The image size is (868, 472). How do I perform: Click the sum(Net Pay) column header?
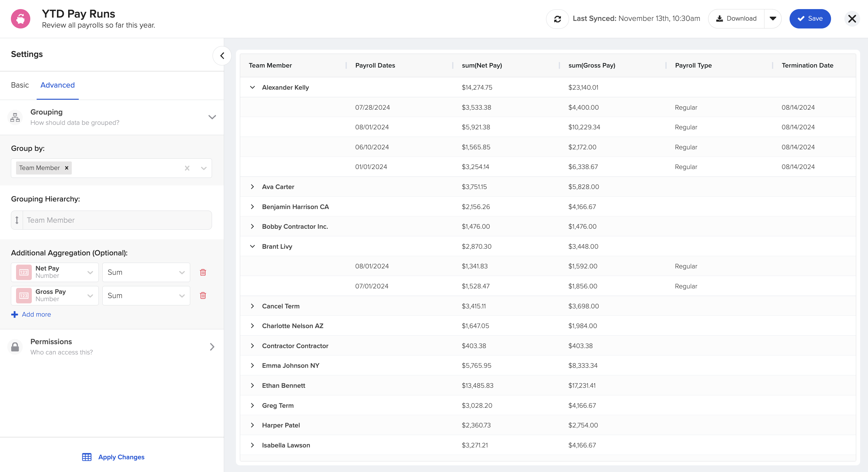point(482,65)
